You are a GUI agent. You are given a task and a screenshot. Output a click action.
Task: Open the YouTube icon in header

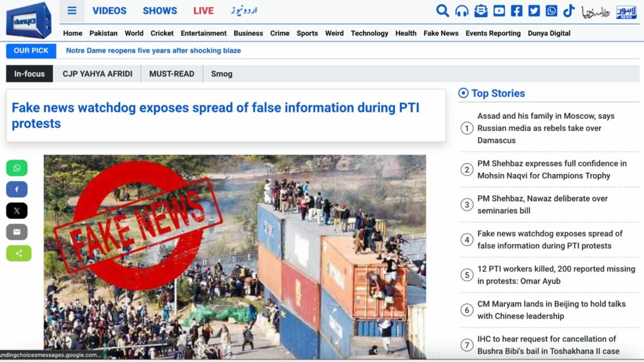click(499, 11)
